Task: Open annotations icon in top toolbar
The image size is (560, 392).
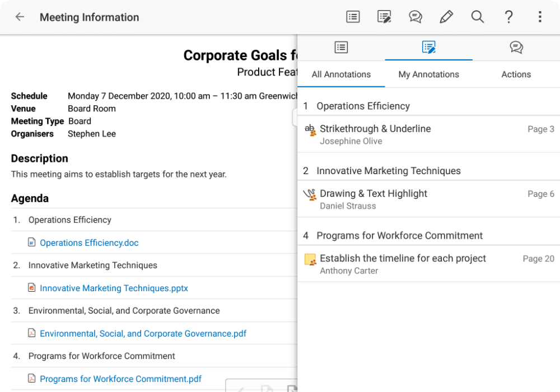Action: coord(384,17)
